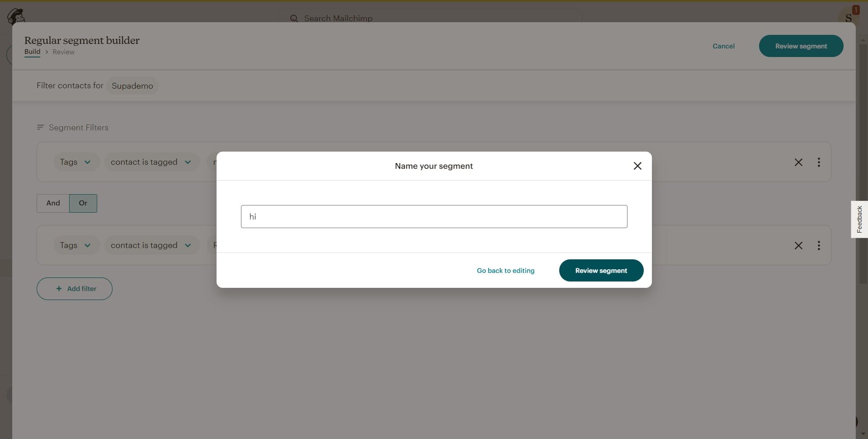Toggle the Or connector between filters

pyautogui.click(x=83, y=203)
